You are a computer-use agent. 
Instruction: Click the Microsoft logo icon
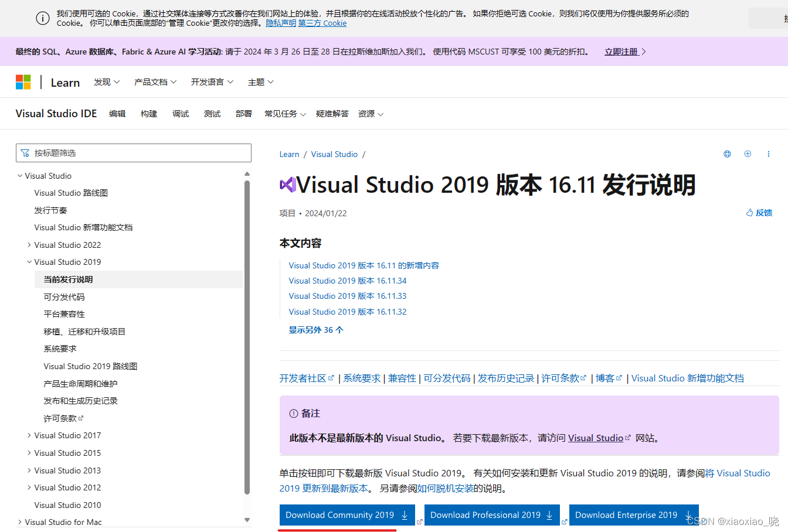(x=23, y=82)
